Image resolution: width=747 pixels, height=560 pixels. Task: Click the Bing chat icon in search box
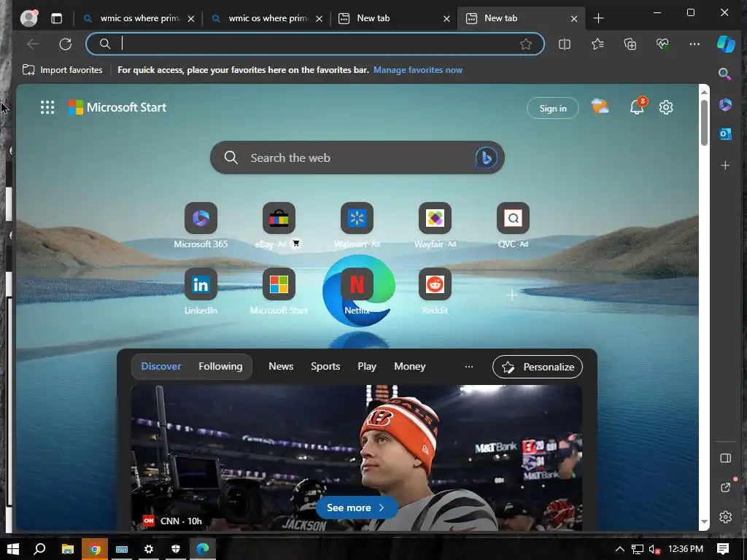(x=486, y=157)
